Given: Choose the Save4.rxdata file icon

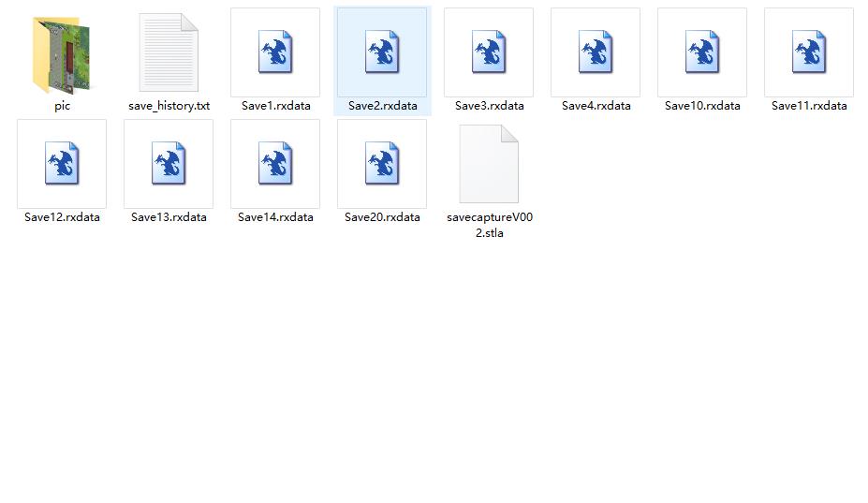Looking at the screenshot, I should [x=596, y=52].
